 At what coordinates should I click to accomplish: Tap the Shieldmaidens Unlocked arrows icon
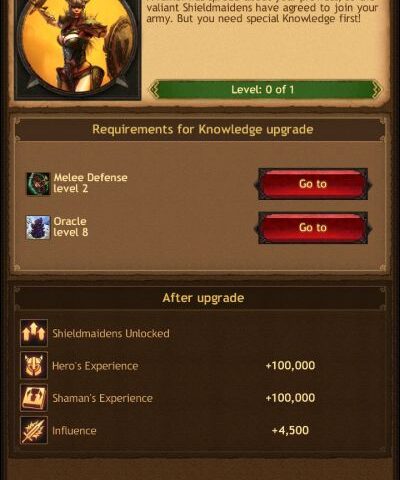[x=34, y=333]
